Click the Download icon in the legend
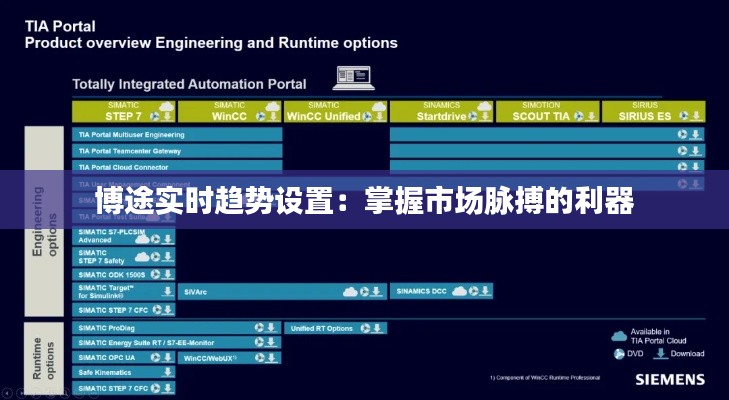729x400 pixels. point(662,353)
